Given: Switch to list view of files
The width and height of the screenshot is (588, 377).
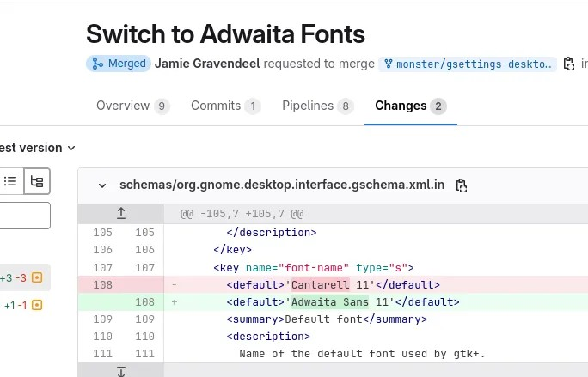Looking at the screenshot, I should 10,181.
